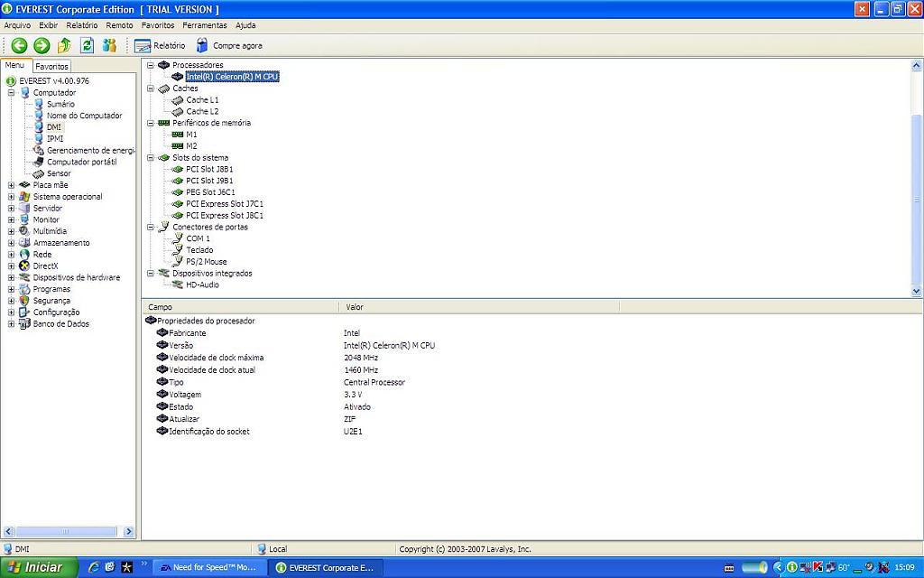
Task: Select Nome do Computador item
Action: coord(84,116)
